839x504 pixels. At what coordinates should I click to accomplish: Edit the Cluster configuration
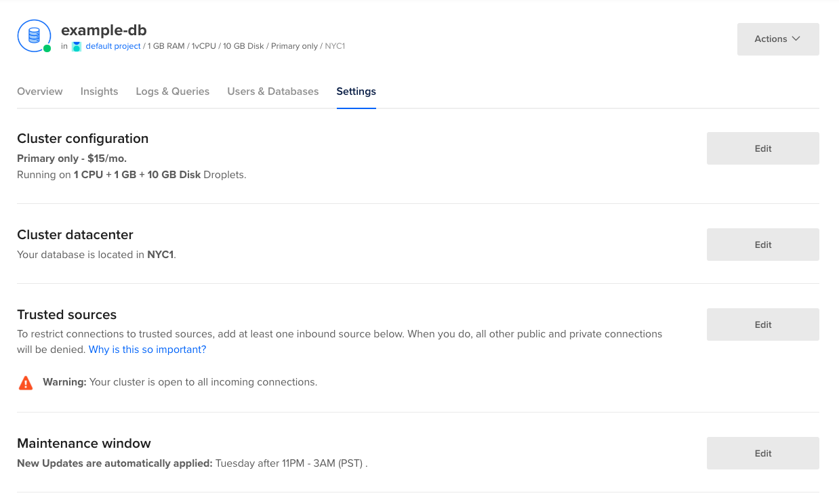point(763,148)
